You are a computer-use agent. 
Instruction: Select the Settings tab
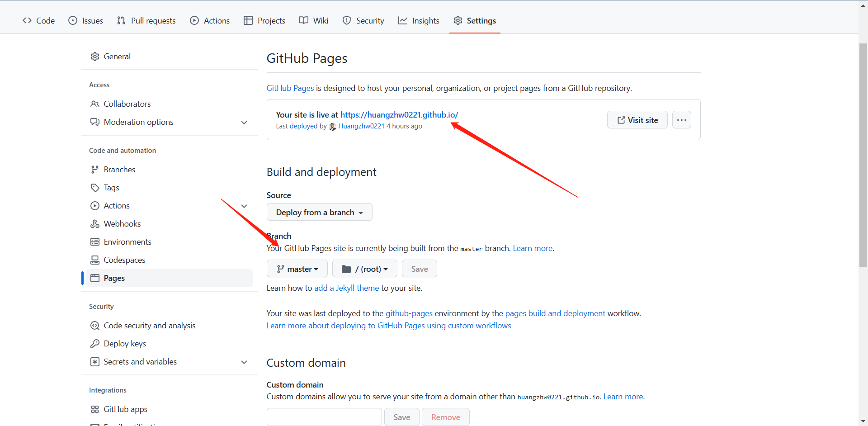pyautogui.click(x=475, y=21)
